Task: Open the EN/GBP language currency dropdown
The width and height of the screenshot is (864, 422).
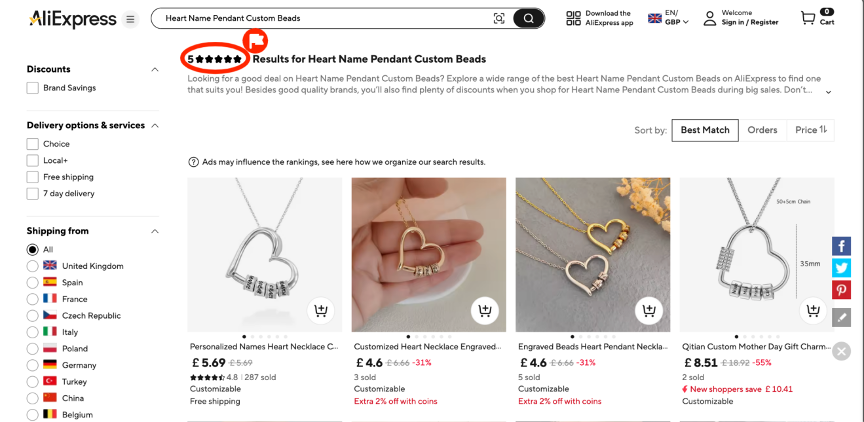Action: [x=669, y=18]
